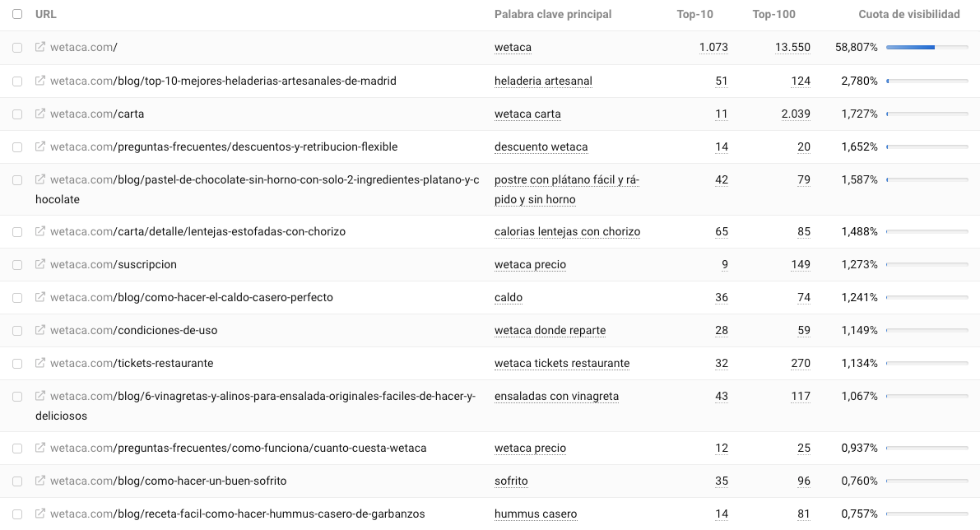Toggle the select-all checkbox in the header

(x=17, y=14)
